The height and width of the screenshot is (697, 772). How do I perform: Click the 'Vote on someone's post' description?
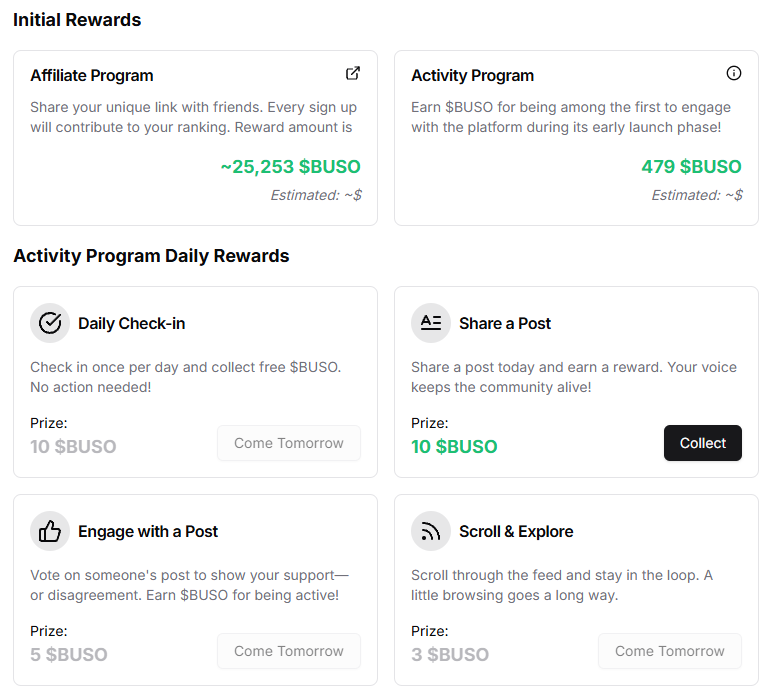(190, 585)
